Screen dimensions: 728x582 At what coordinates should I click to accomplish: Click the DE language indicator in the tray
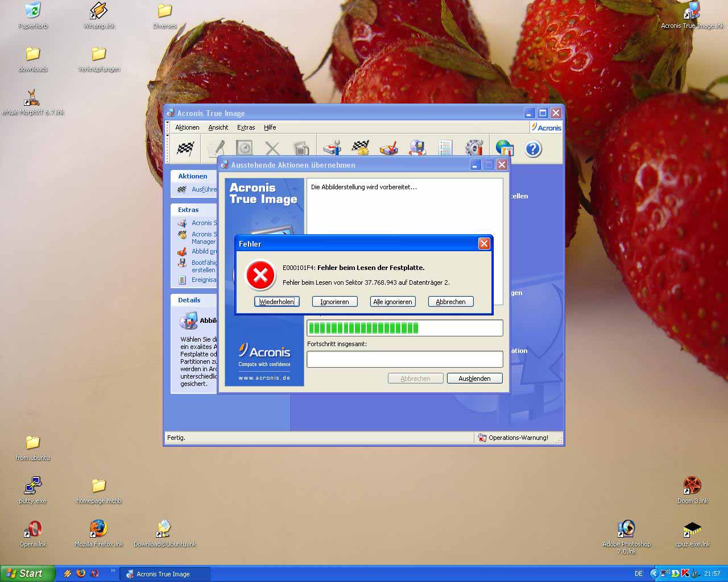coord(639,573)
